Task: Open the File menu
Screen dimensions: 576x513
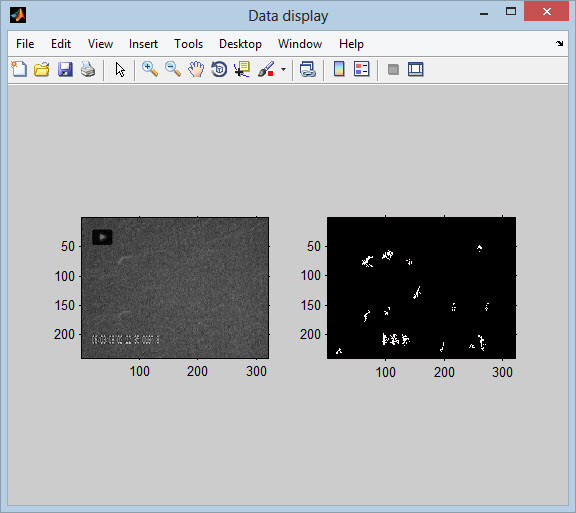Action: coord(25,44)
